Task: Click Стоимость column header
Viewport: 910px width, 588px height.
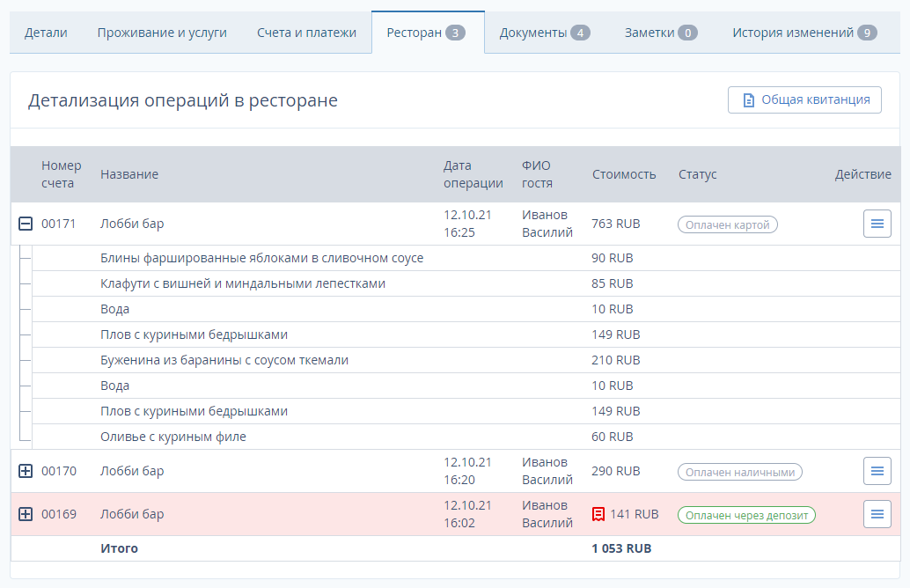Action: 624,174
